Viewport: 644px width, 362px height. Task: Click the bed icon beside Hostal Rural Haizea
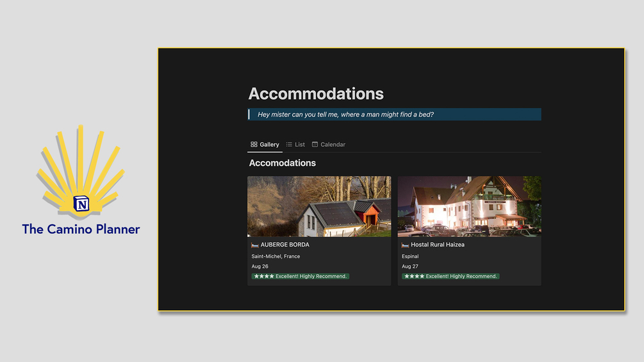(405, 245)
